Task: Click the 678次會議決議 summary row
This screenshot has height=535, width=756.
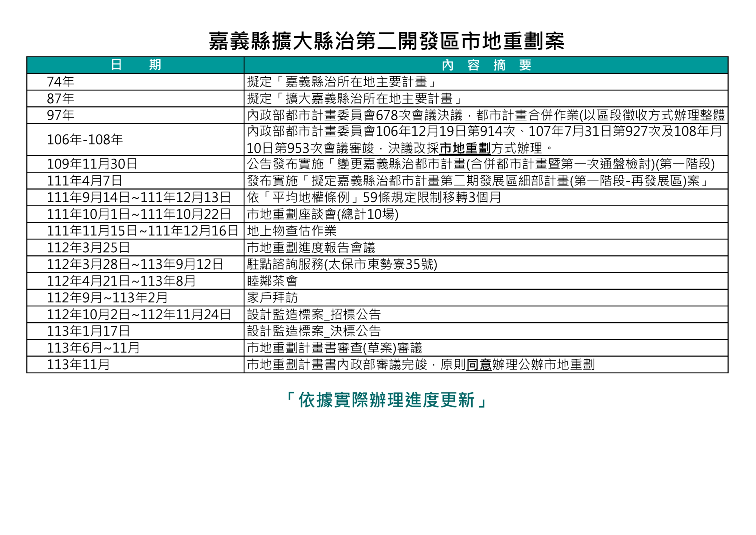Action: pos(486,115)
